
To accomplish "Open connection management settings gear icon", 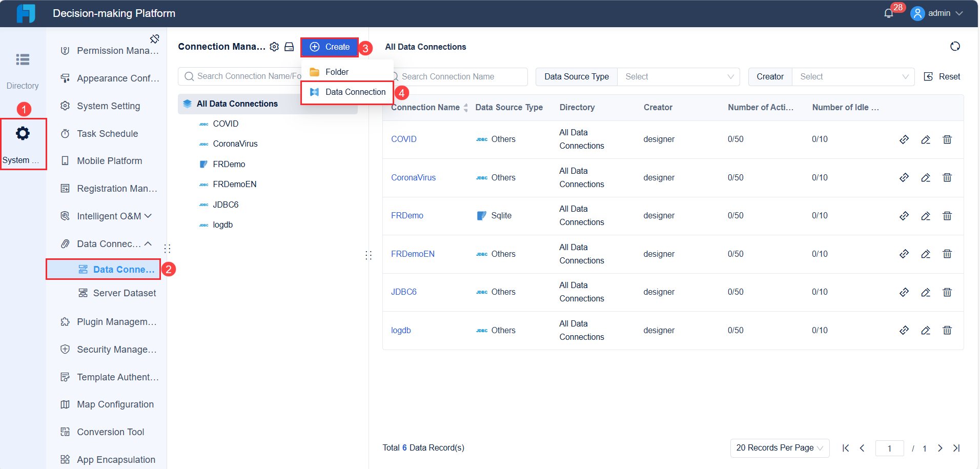I will (274, 47).
